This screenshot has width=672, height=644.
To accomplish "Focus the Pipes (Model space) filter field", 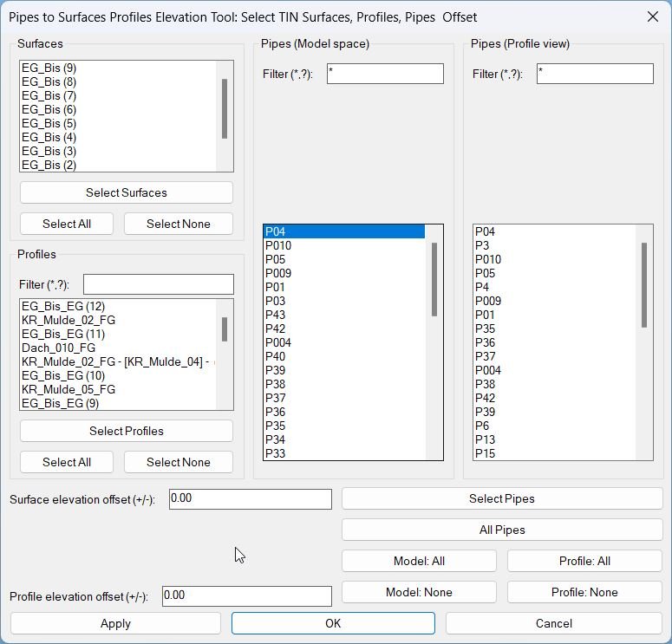I will (x=385, y=74).
